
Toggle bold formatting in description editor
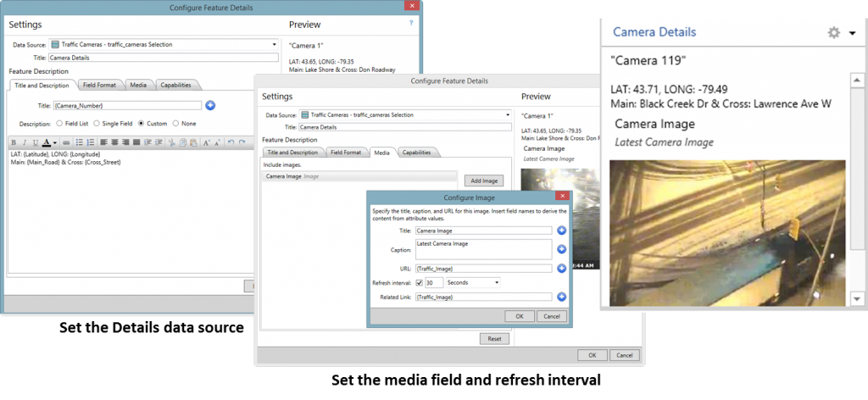pos(14,142)
